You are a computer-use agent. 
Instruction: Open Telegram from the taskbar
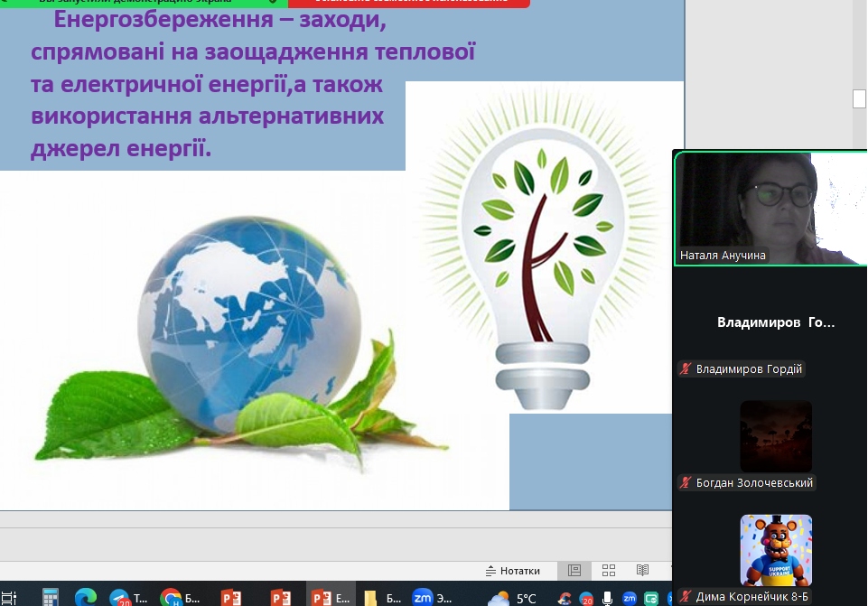[x=125, y=597]
